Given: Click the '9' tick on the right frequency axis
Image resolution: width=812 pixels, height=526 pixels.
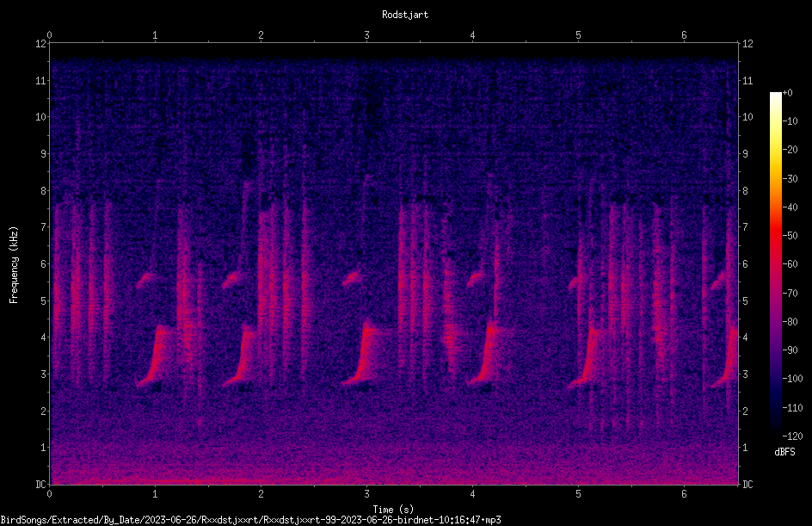Looking at the screenshot, I should click(745, 154).
